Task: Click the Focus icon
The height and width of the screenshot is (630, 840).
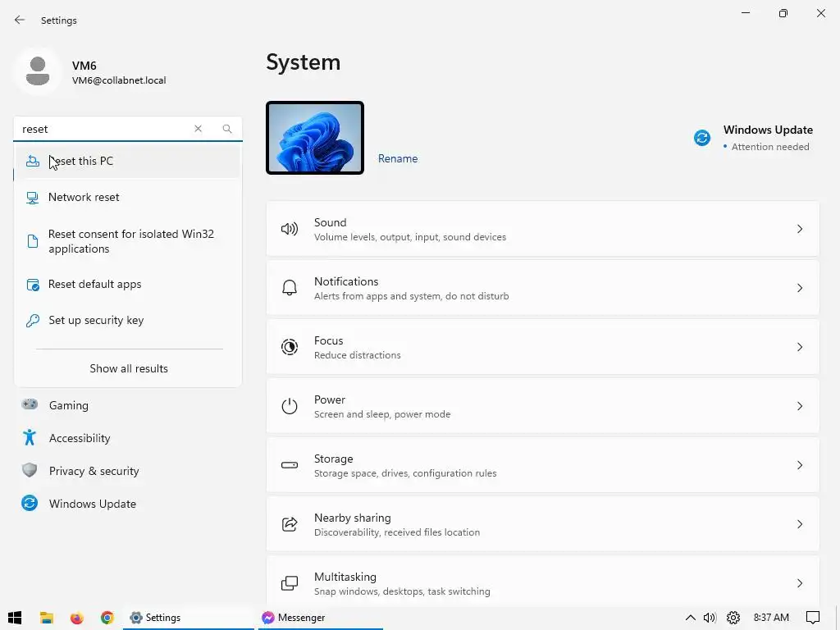Action: [x=290, y=347]
